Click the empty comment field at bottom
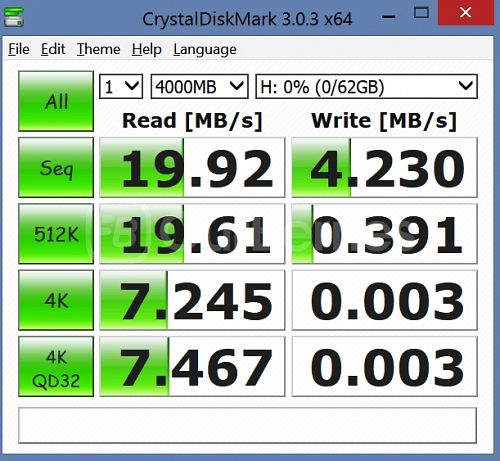The image size is (500, 461). (x=247, y=425)
